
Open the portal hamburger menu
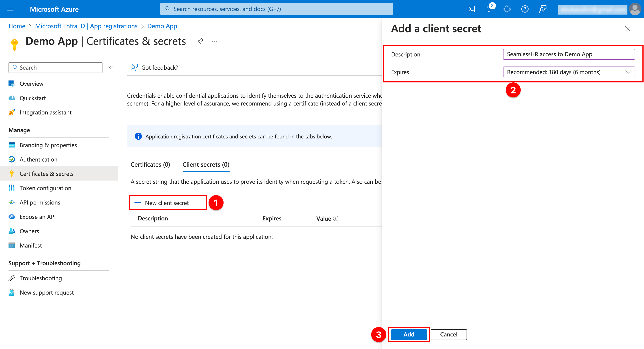pyautogui.click(x=10, y=9)
